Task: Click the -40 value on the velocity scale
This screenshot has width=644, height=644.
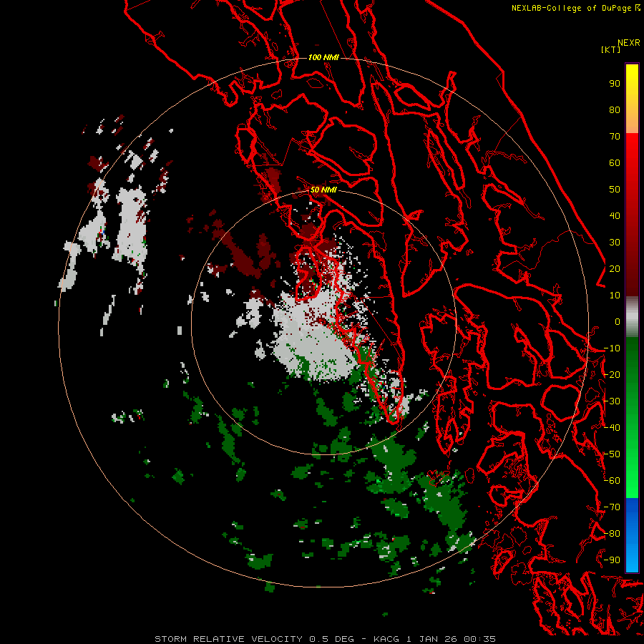Action: [612, 428]
